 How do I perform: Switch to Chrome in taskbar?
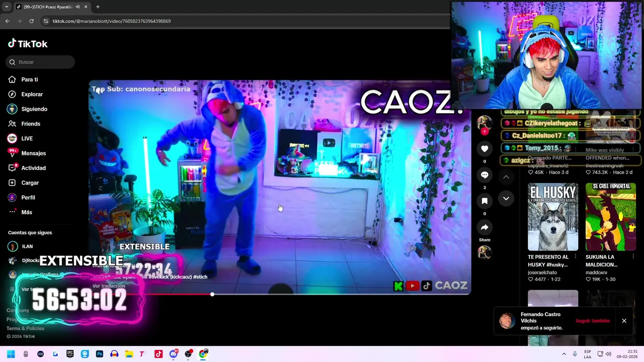[203, 354]
